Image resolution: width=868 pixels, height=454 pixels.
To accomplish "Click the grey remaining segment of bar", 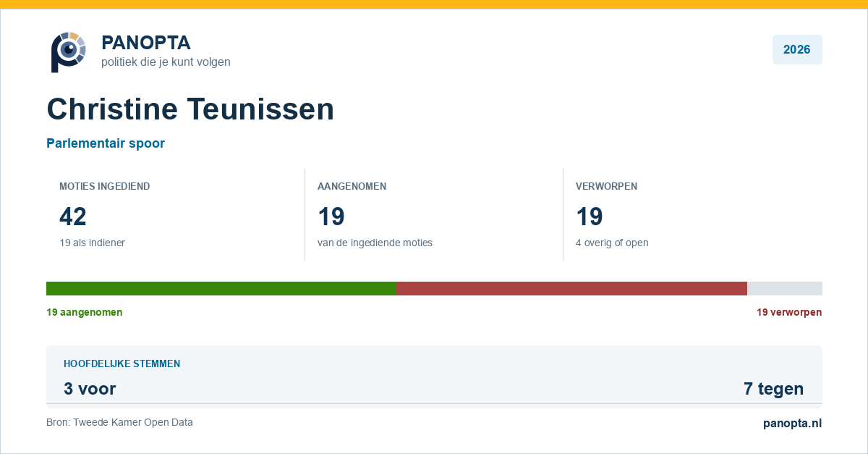I will point(785,288).
